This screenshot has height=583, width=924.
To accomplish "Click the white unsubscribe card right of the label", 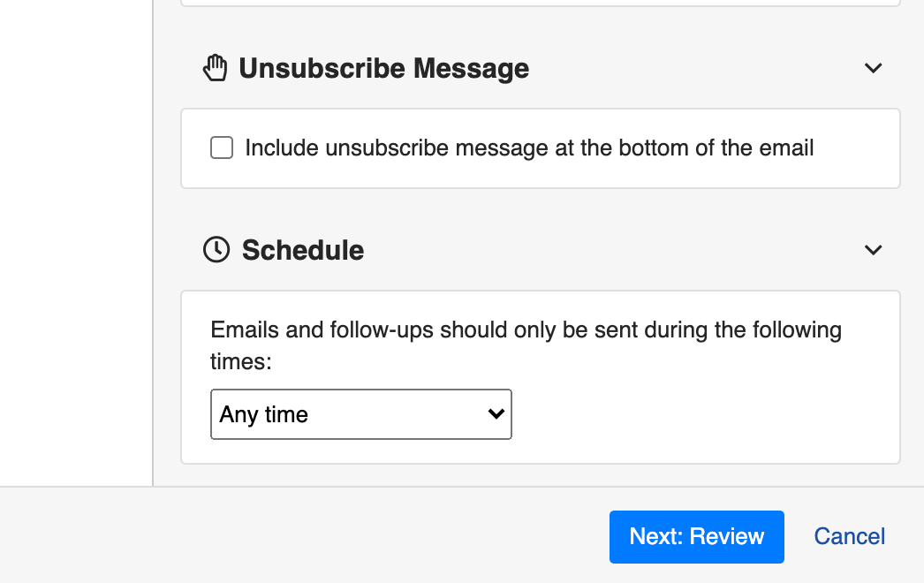I will [x=858, y=148].
